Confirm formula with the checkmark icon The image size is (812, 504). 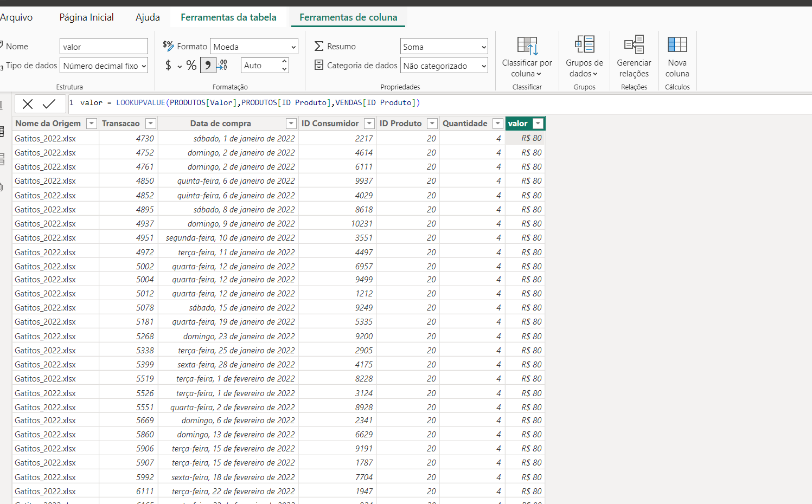(x=49, y=104)
